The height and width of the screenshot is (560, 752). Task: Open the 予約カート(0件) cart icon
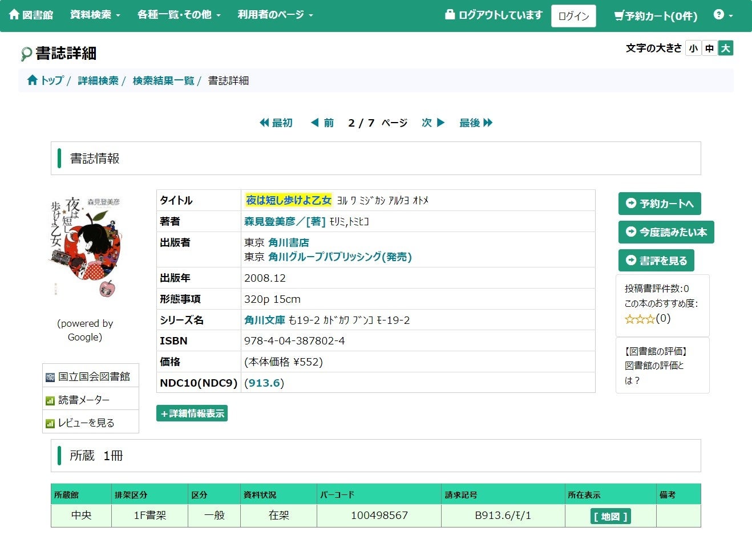619,16
